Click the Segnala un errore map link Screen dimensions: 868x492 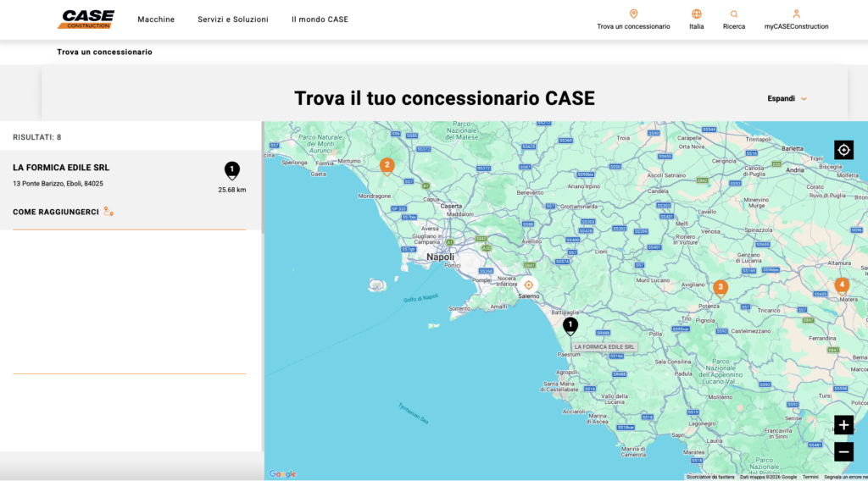tap(845, 477)
